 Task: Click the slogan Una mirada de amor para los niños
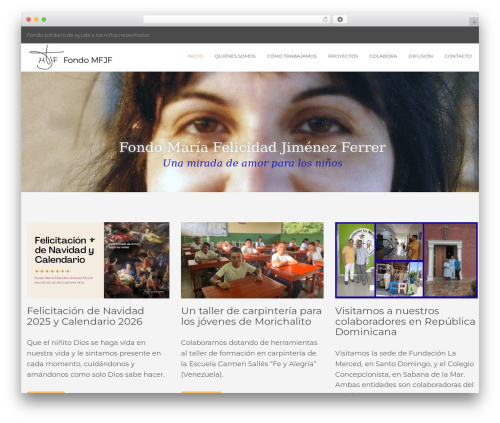point(253,163)
